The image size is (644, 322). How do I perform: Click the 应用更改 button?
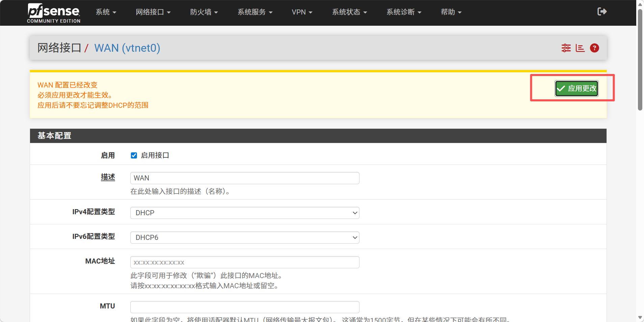click(576, 89)
